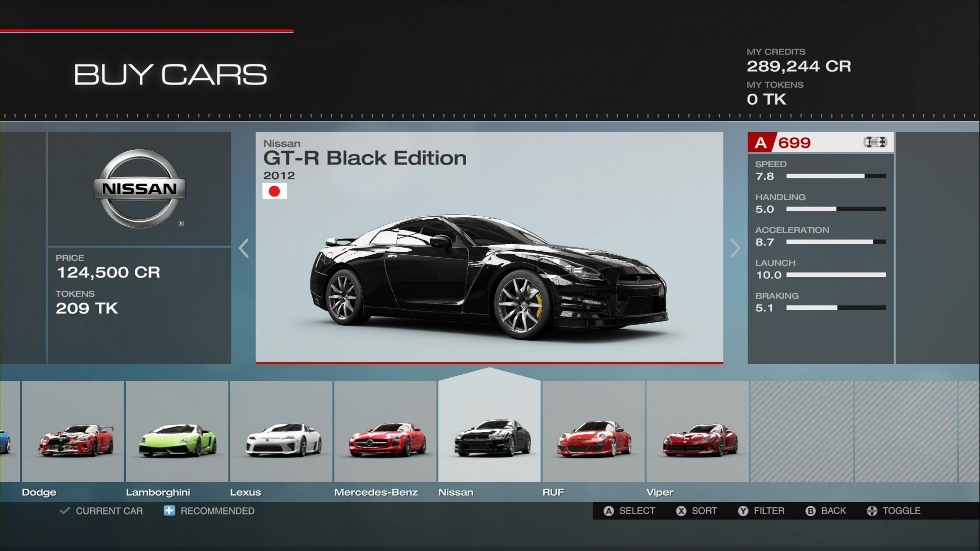Click the Lexus manufacturer label
The height and width of the screenshot is (551, 980).
coord(245,492)
